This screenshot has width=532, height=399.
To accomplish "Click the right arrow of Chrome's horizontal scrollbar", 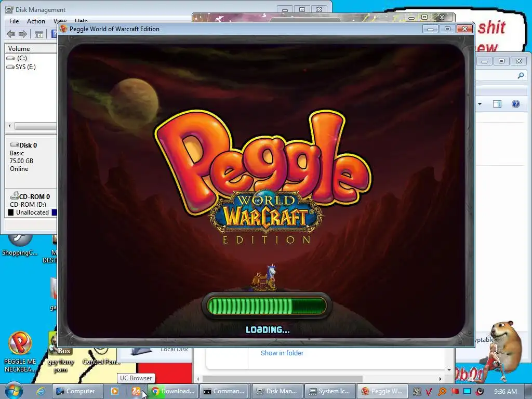I will (441, 379).
